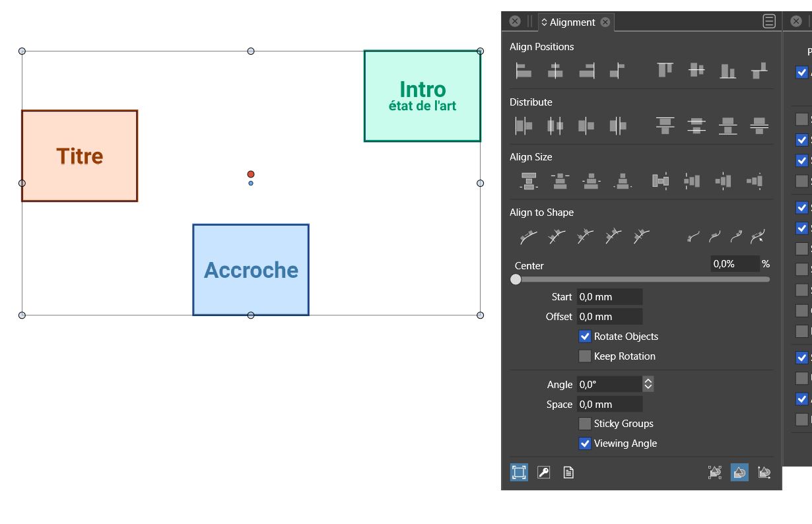
Task: Click the Start value input field
Action: pos(609,297)
